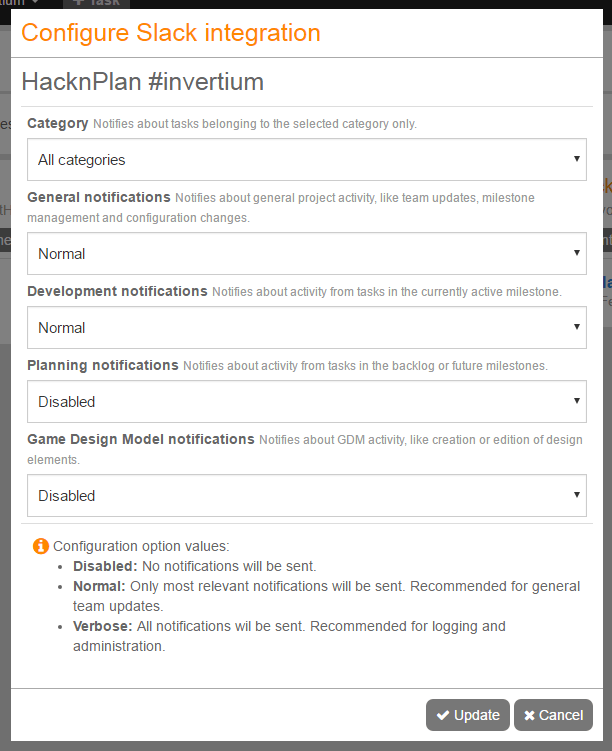612x751 pixels.
Task: Click the bold Category label
Action: [58, 123]
